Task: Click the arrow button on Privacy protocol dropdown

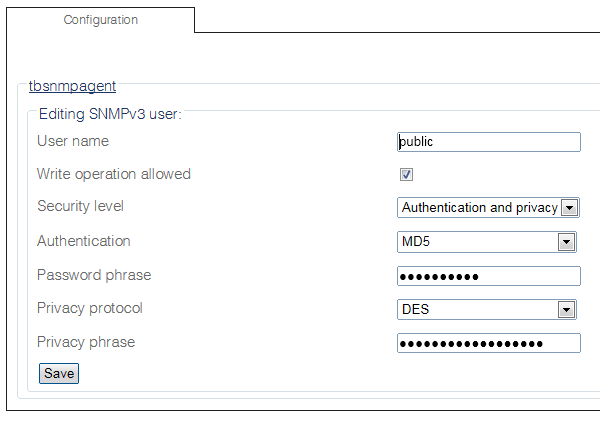Action: pos(566,310)
